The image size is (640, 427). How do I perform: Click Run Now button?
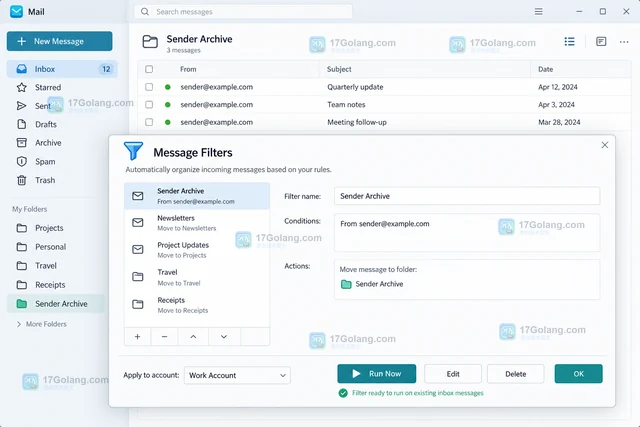click(377, 374)
